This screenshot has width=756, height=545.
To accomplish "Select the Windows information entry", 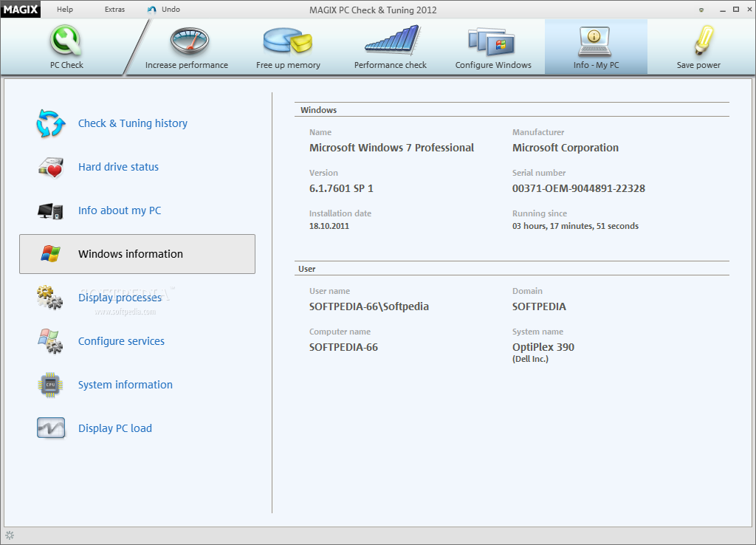I will [137, 254].
